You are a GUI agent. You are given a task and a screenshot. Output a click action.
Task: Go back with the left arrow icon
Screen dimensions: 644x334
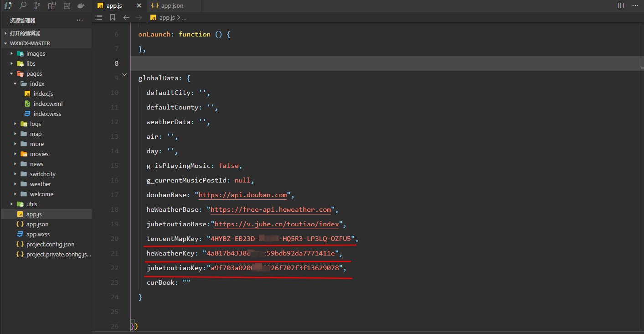pyautogui.click(x=126, y=17)
